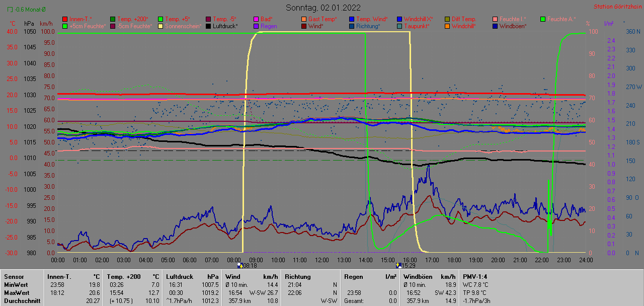Image resolution: width=644 pixels, height=306 pixels.
Task: Click the Diff Temp. olive legend swatch
Action: coord(447,19)
